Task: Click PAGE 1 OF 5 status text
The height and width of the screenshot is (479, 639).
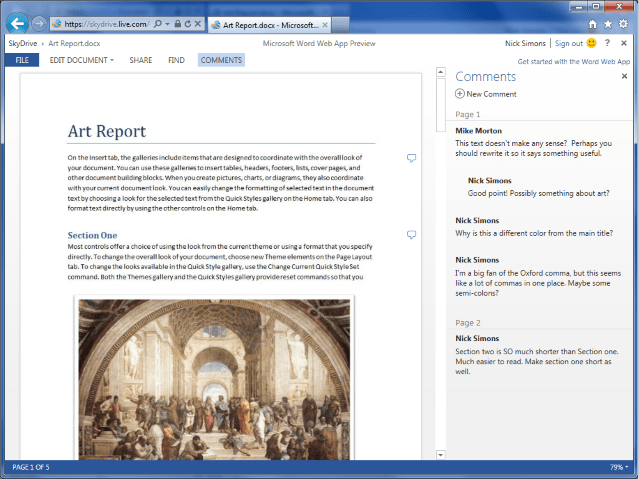Action: (x=31, y=467)
